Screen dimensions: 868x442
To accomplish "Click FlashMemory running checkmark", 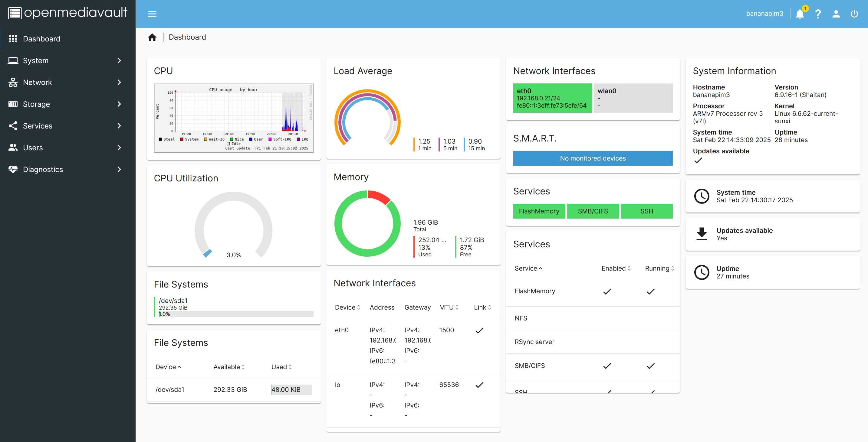I will tap(651, 291).
